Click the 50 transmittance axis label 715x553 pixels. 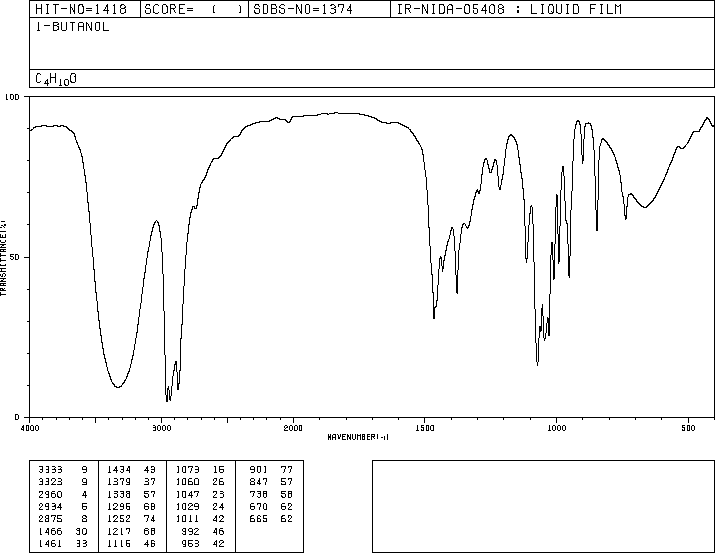[15, 257]
